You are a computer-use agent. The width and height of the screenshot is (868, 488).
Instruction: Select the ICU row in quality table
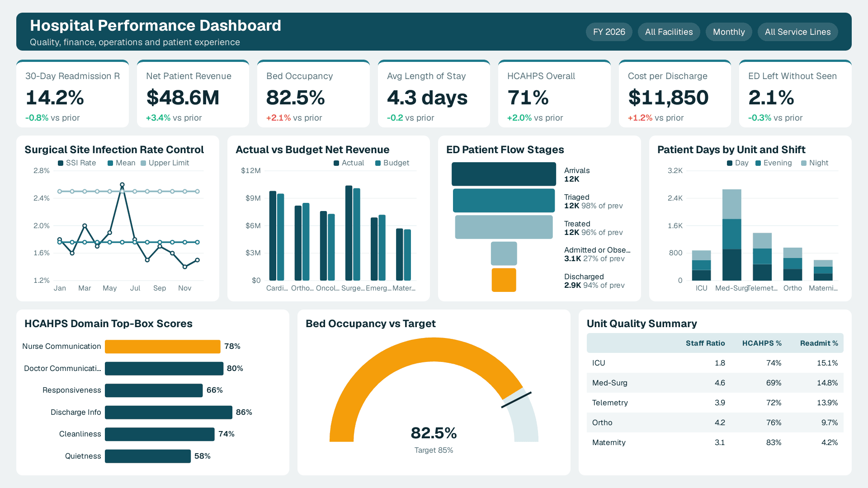tap(715, 363)
